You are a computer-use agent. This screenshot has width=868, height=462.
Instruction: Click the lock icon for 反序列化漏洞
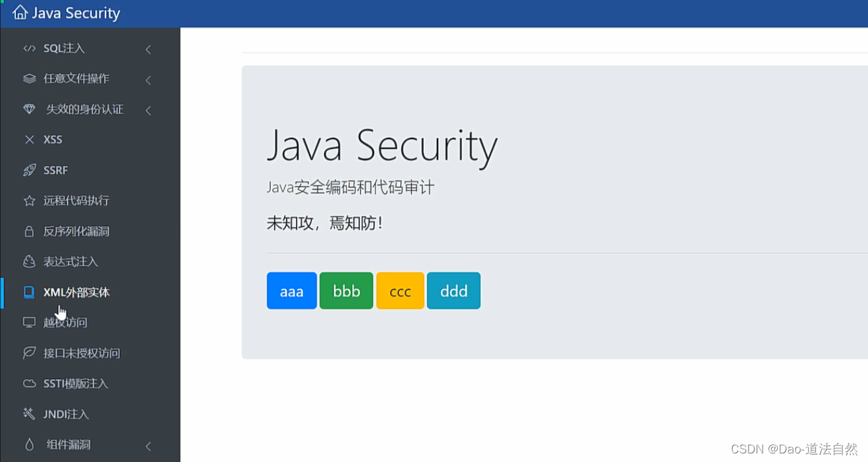[x=28, y=231]
